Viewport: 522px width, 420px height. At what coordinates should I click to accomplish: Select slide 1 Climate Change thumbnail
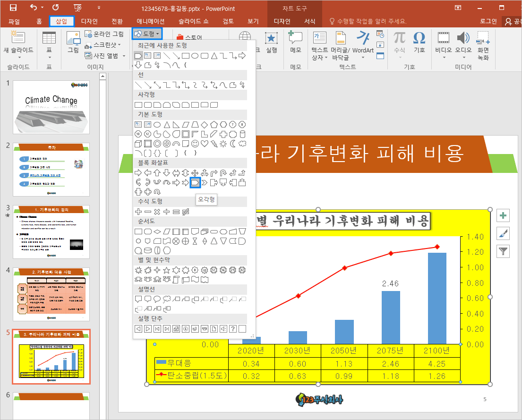(x=51, y=107)
